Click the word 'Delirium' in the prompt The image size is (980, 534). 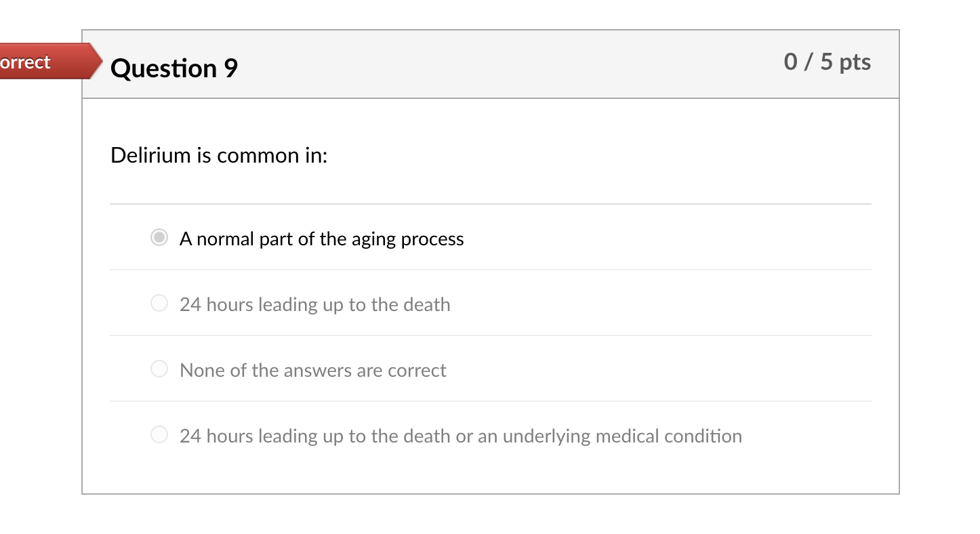[150, 155]
